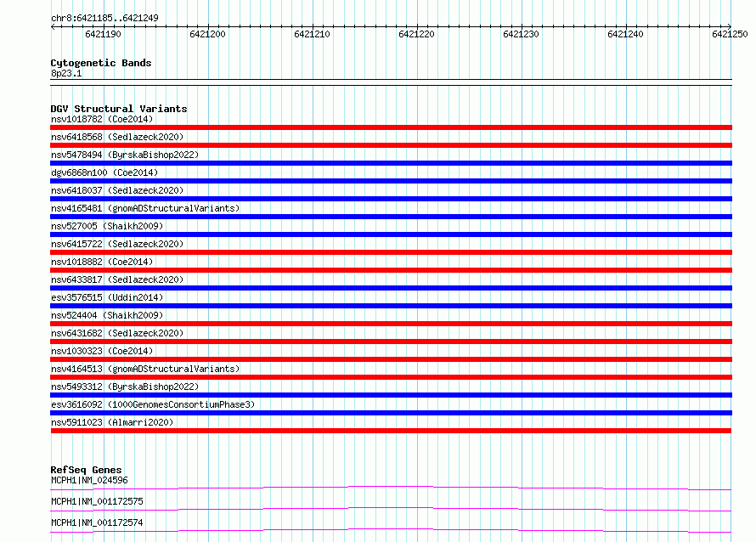This screenshot has height=542, width=756.
Task: Open variant nsv6431682 (Sedlazeck2020) label
Action: click(x=117, y=333)
